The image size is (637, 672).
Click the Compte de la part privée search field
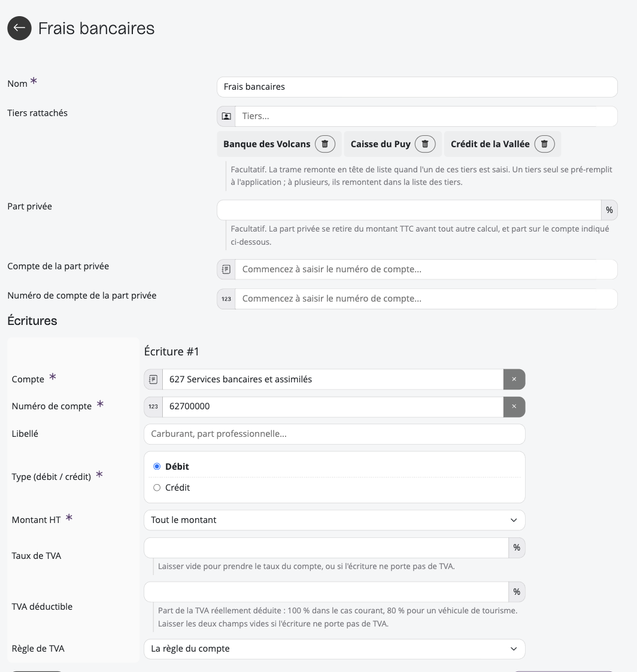tap(426, 269)
